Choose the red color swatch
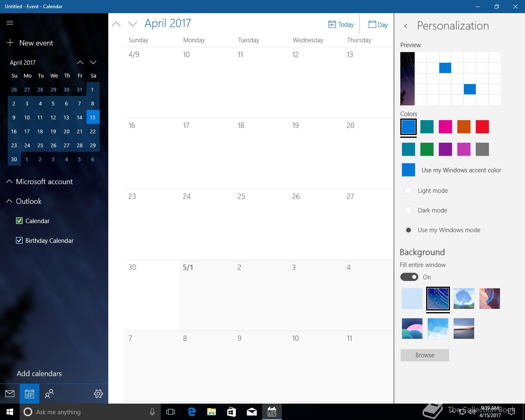 click(482, 127)
